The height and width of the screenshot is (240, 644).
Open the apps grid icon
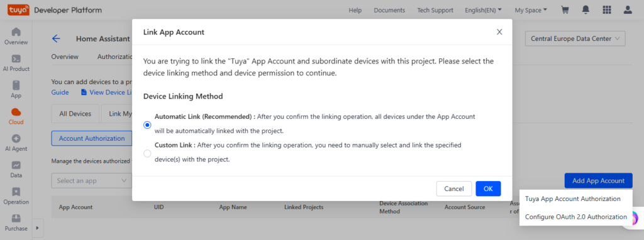click(607, 10)
